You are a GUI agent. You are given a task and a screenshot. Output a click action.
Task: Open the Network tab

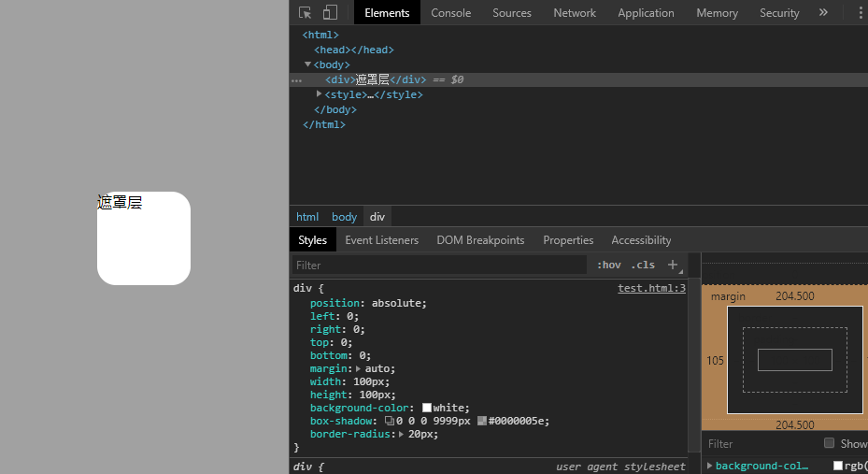pyautogui.click(x=574, y=13)
